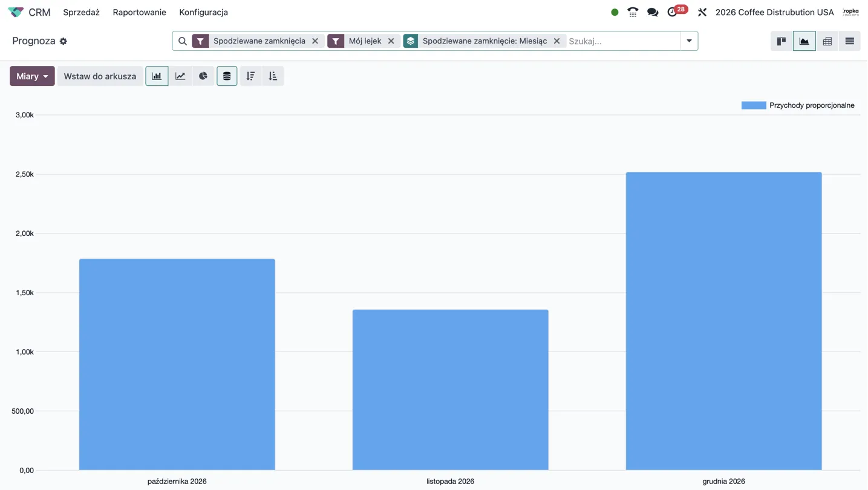
Task: Click the Prognoza title text
Action: pos(34,41)
